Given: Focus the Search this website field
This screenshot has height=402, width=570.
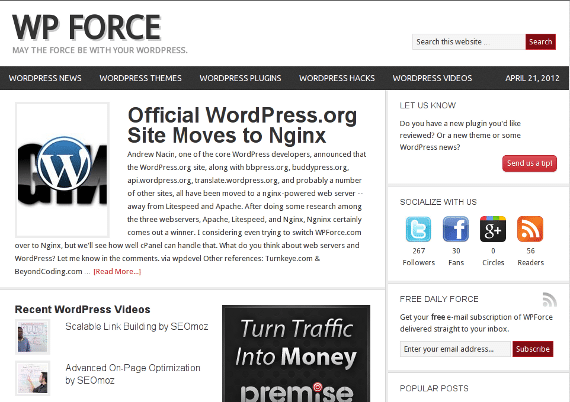Looking at the screenshot, I should (469, 42).
